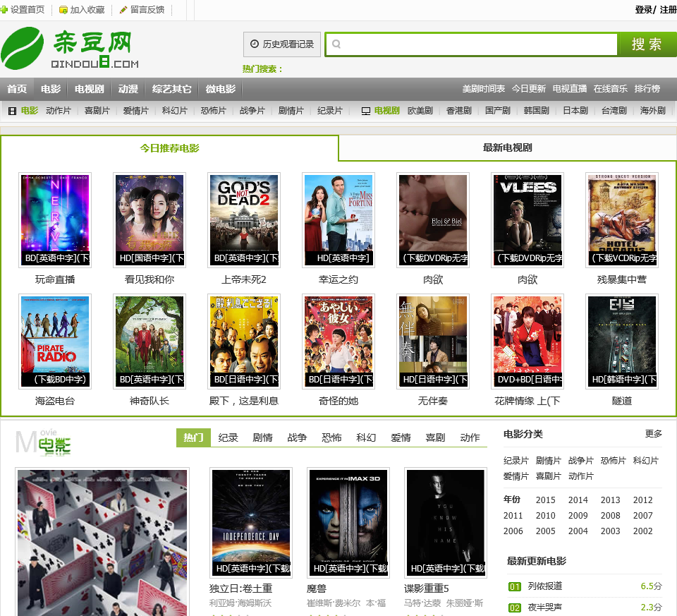Open 夜半哭声 in latest updates
The image size is (677, 616).
pos(545,608)
